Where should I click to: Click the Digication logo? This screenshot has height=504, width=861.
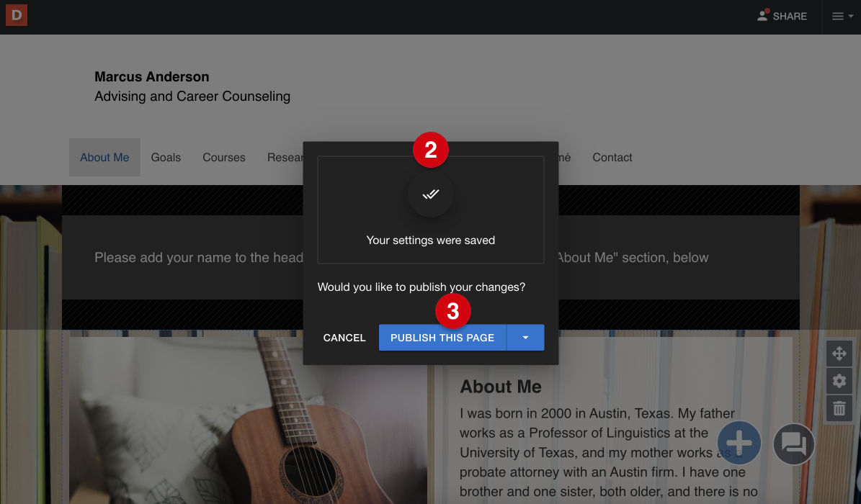pyautogui.click(x=16, y=15)
